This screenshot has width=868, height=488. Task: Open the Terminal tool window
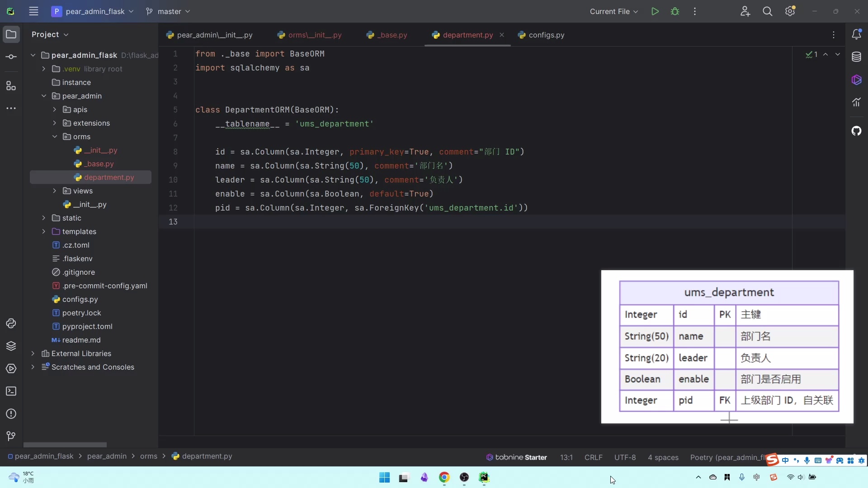pos(11,391)
